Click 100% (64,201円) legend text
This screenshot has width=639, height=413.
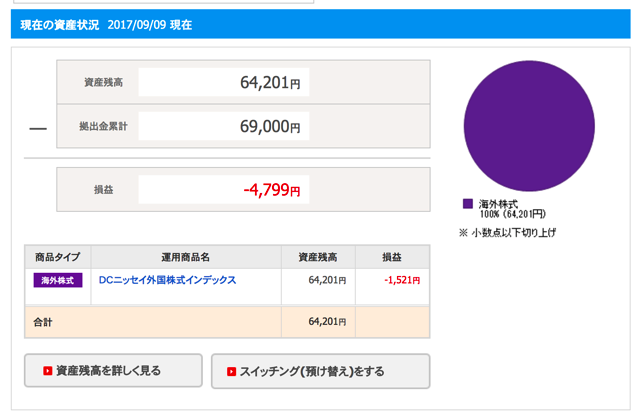click(x=513, y=214)
